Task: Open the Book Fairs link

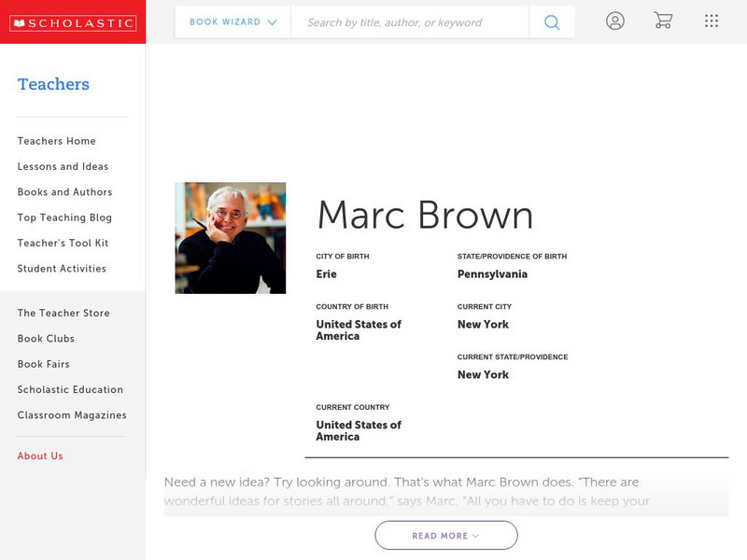Action: (x=43, y=364)
